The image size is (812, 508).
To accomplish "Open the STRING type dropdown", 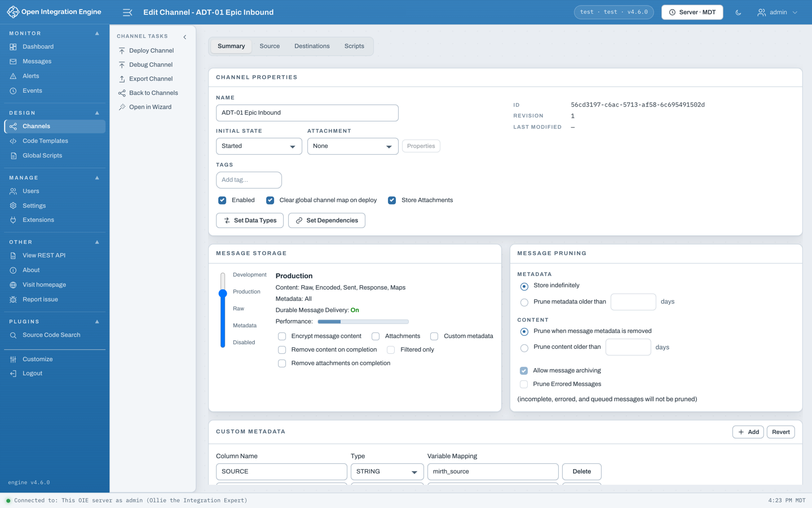I will [x=387, y=472].
